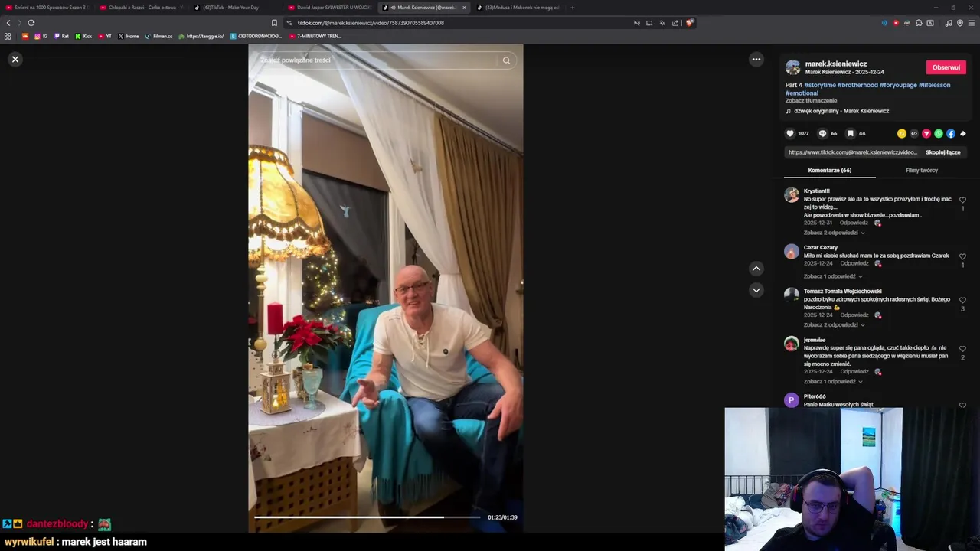Screen dimensions: 980x551
Task: Go back in browser history
Action: [x=8, y=23]
